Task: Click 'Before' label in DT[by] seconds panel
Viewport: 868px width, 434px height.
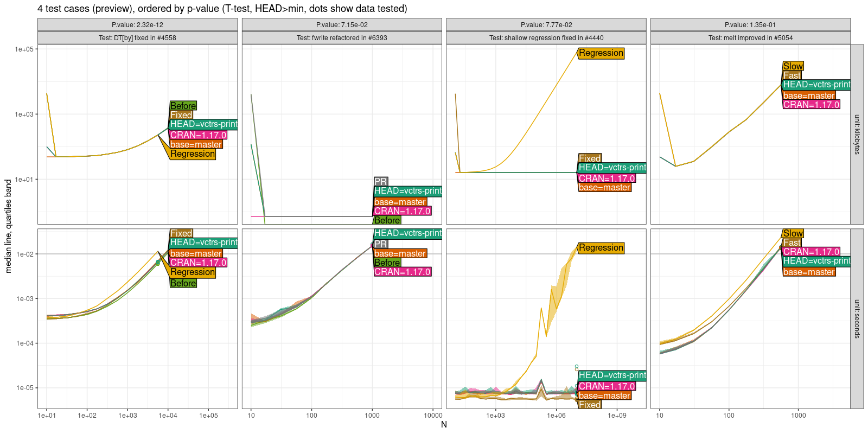Action: (x=183, y=283)
